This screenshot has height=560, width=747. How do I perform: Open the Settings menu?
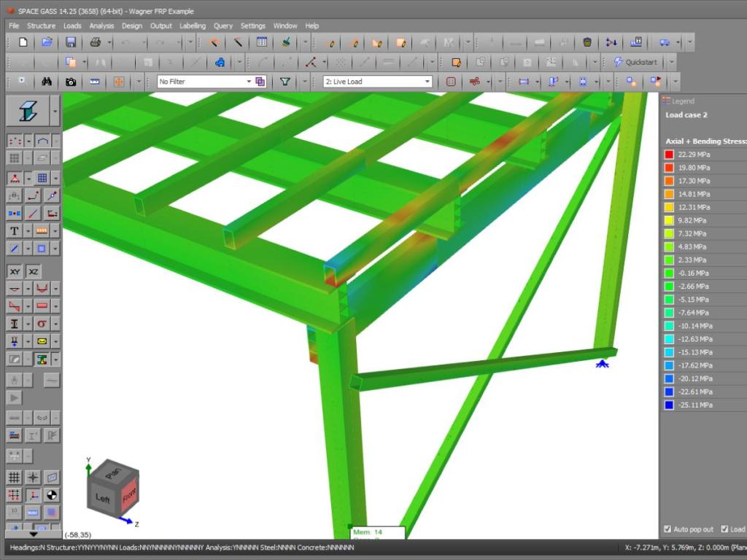pos(253,26)
